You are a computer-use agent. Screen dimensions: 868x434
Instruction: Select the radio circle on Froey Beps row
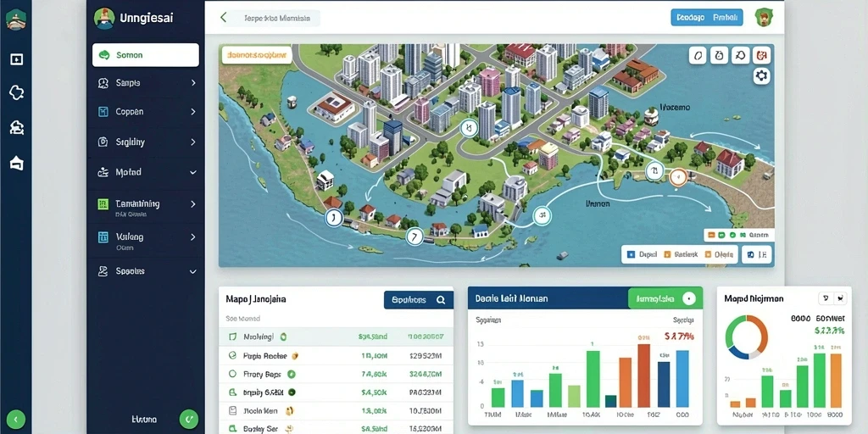tap(232, 374)
